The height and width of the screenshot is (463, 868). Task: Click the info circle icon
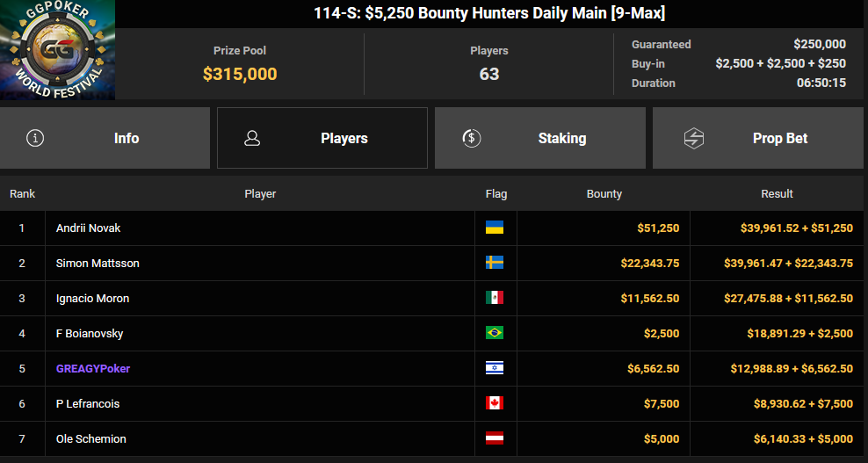[35, 138]
